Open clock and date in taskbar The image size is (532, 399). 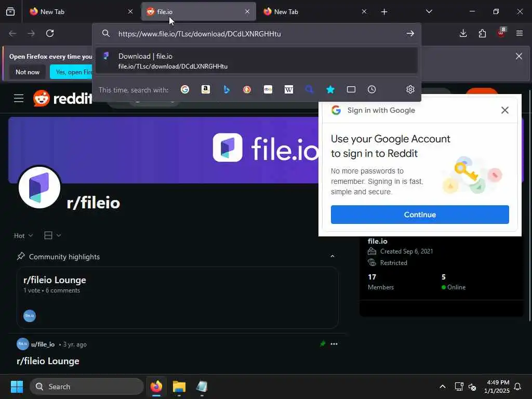coord(497,387)
